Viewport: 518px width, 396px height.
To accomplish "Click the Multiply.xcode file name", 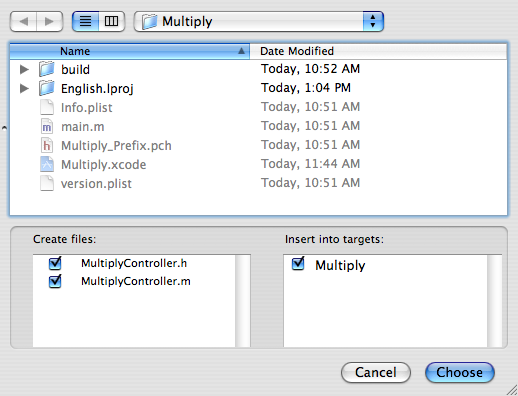I will (103, 165).
